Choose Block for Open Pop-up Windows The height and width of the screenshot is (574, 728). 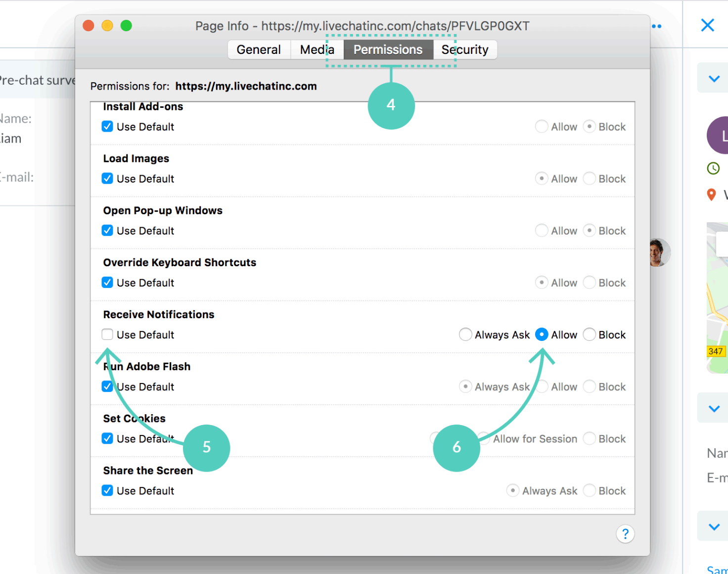(589, 231)
